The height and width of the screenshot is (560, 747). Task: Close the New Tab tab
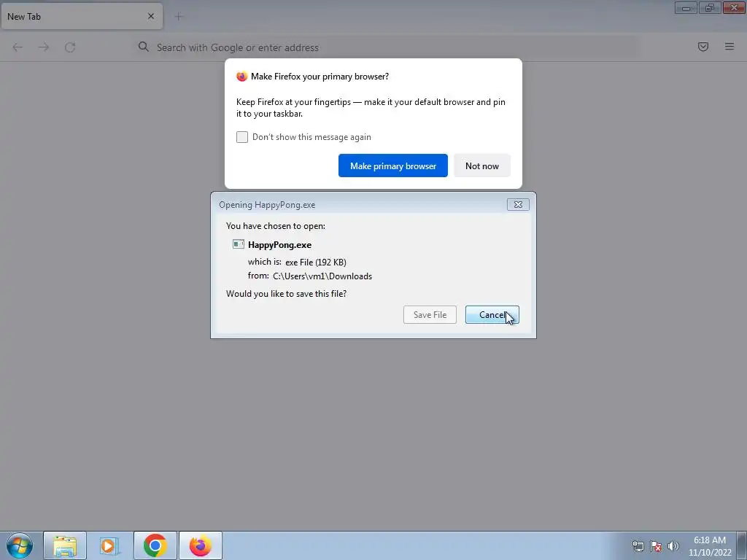pos(151,16)
